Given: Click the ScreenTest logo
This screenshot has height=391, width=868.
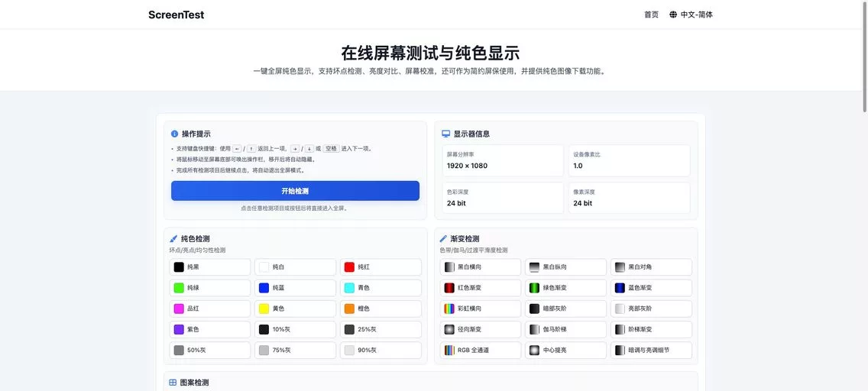Looking at the screenshot, I should 176,15.
